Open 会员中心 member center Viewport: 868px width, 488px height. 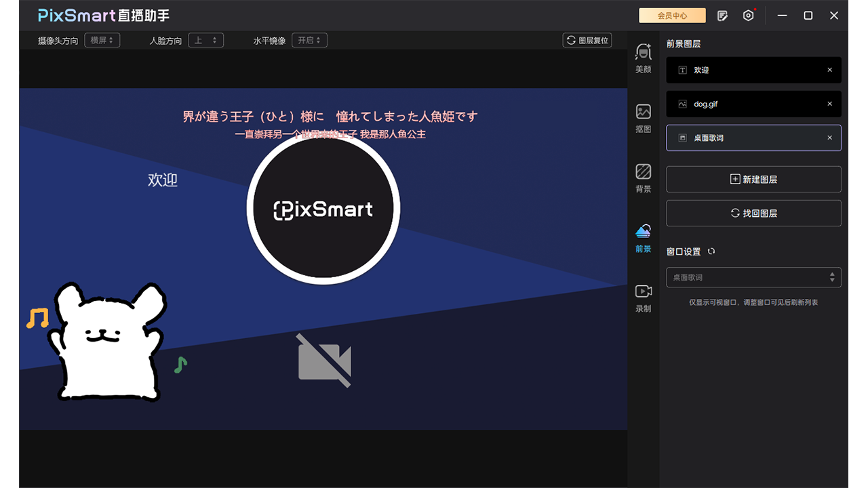[672, 15]
